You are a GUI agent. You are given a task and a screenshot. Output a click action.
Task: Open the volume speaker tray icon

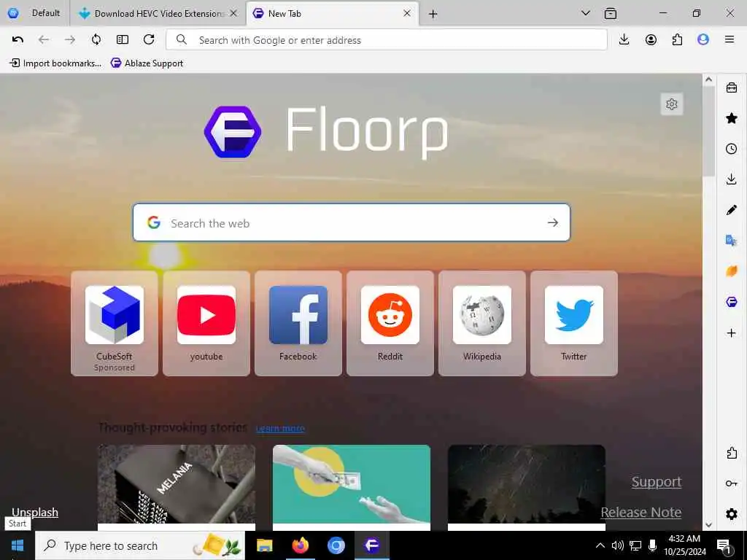point(617,545)
